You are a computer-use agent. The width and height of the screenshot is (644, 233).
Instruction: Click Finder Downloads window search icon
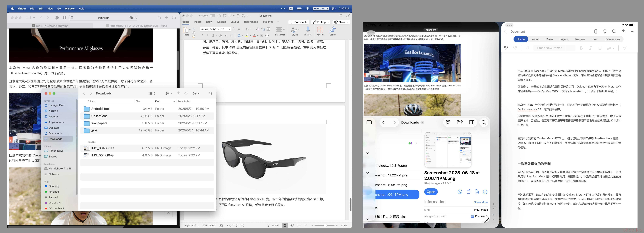211,93
